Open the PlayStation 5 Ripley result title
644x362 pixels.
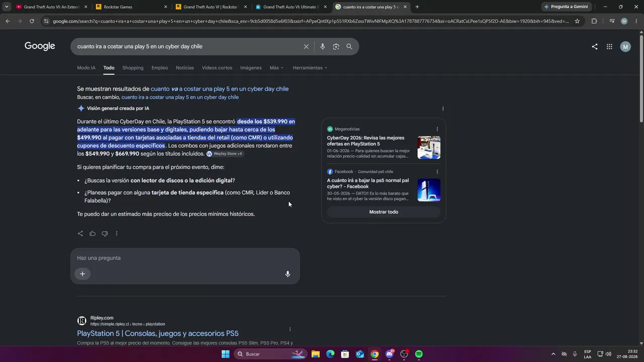(158, 333)
